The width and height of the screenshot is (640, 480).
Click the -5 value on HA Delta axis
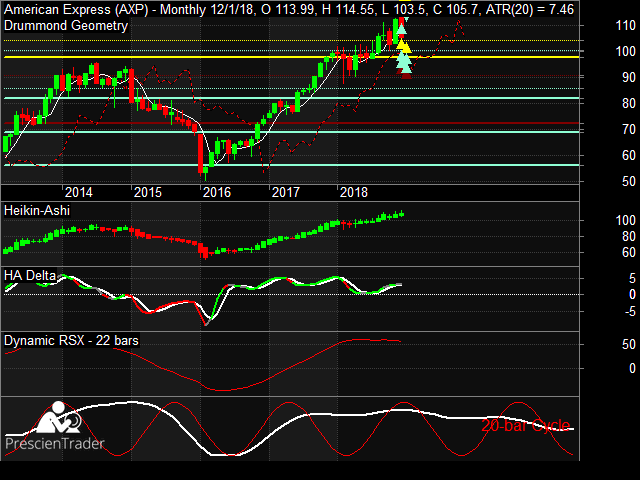point(630,312)
